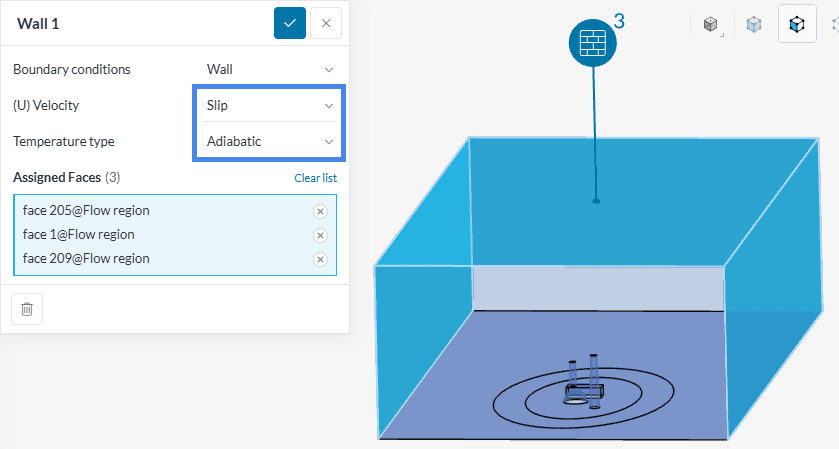Image resolution: width=839 pixels, height=449 pixels.
Task: Remove face 1@Flow region from the list
Action: [320, 235]
